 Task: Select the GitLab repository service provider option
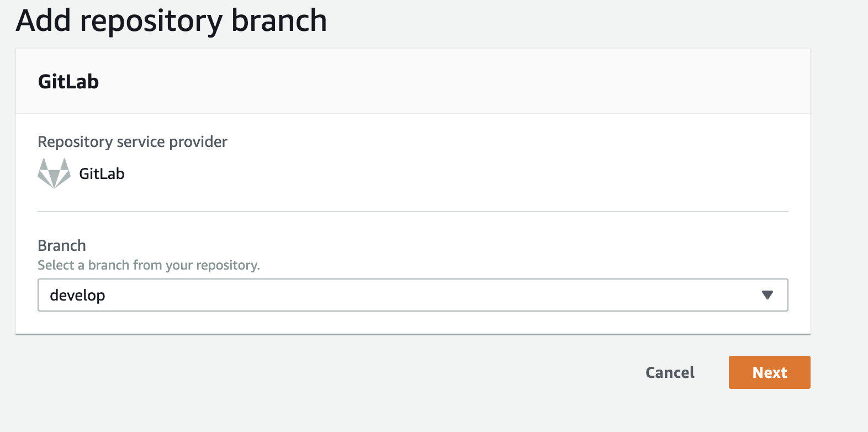pyautogui.click(x=81, y=173)
